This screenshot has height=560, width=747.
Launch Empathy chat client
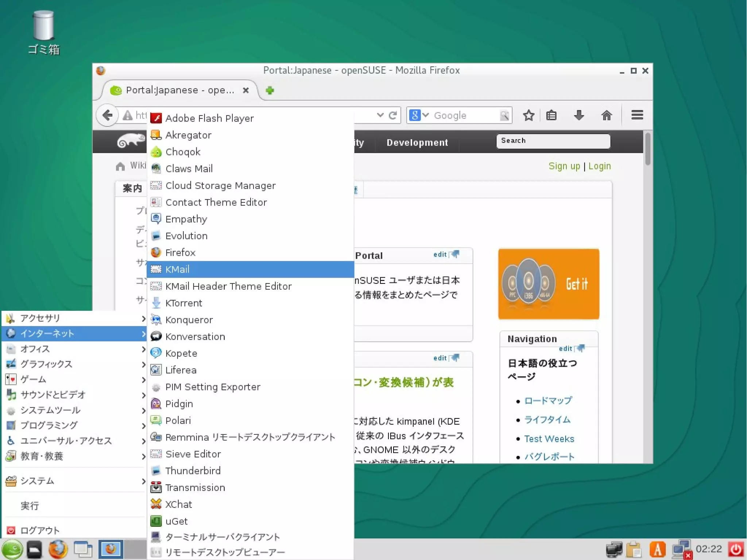(x=250, y=219)
